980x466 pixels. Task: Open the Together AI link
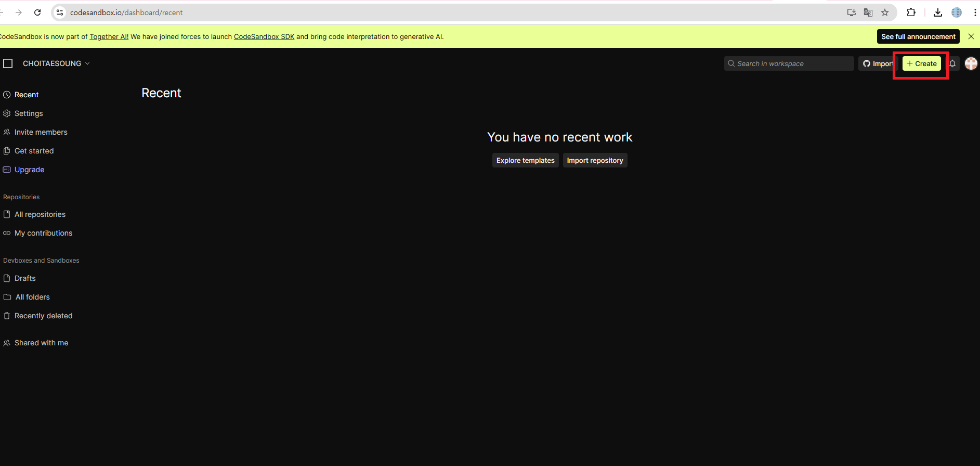point(109,36)
